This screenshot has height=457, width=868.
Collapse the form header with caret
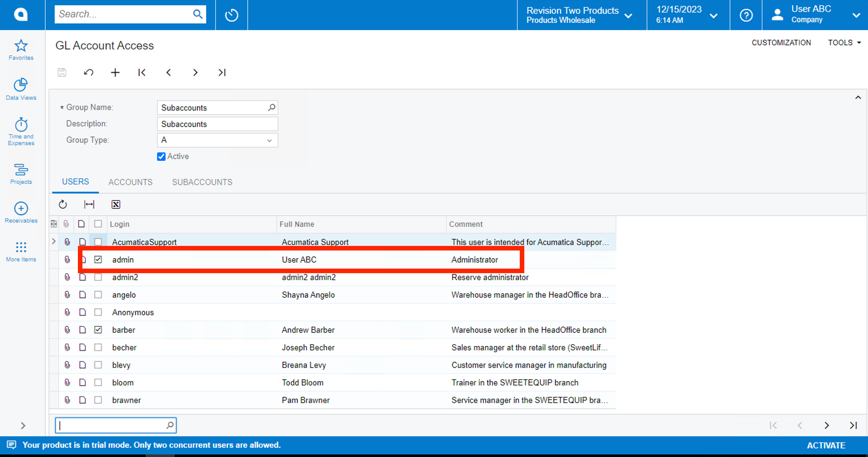(x=858, y=98)
